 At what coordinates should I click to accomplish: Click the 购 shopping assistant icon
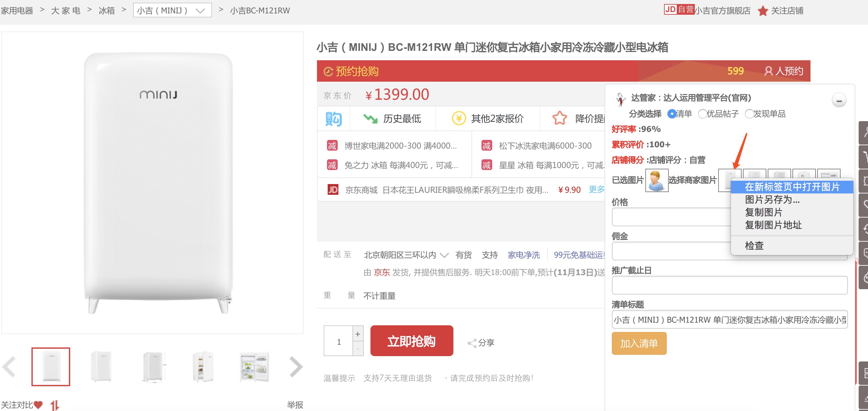[334, 119]
